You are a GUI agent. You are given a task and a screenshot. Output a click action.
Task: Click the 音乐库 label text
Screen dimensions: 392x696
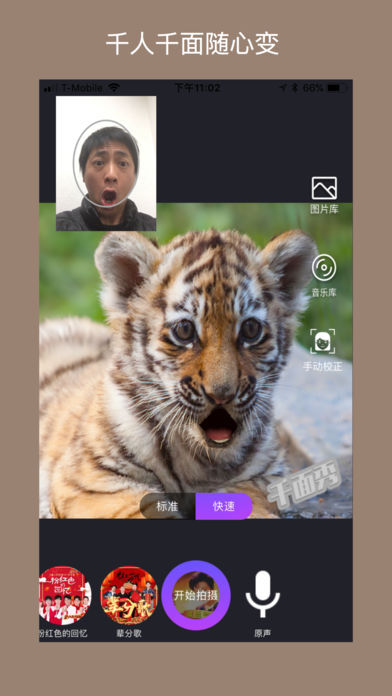click(x=324, y=293)
